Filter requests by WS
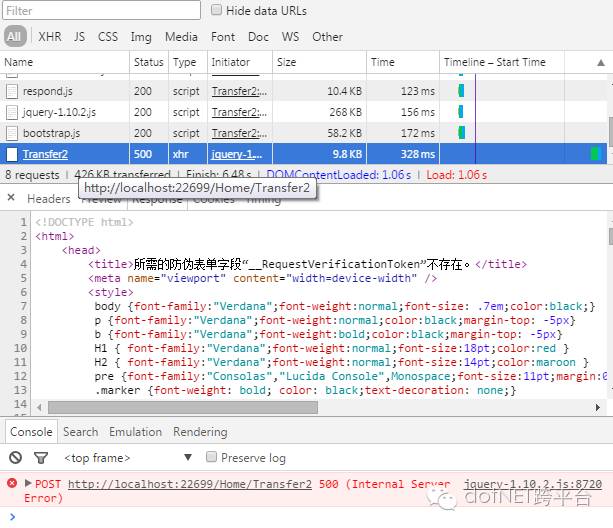This screenshot has height=528, width=613. pos(290,37)
